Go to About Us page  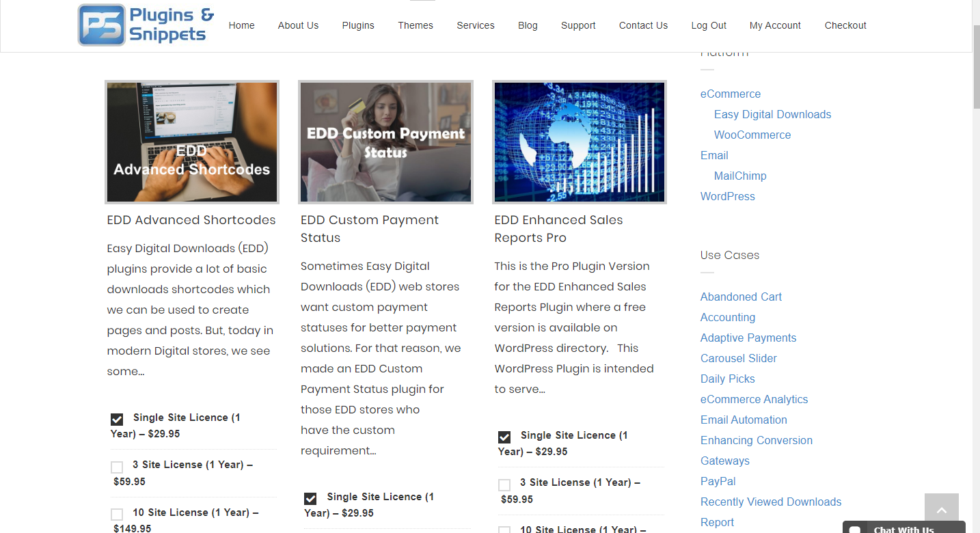coord(298,25)
